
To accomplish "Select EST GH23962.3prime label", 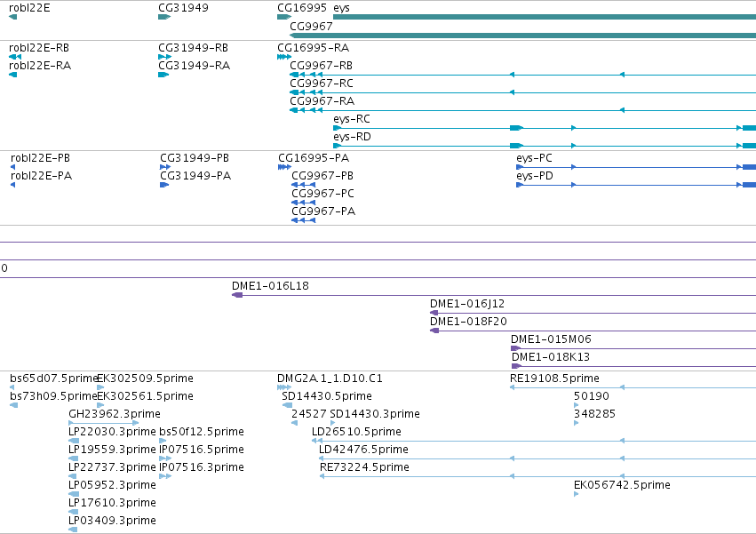I will (115, 414).
